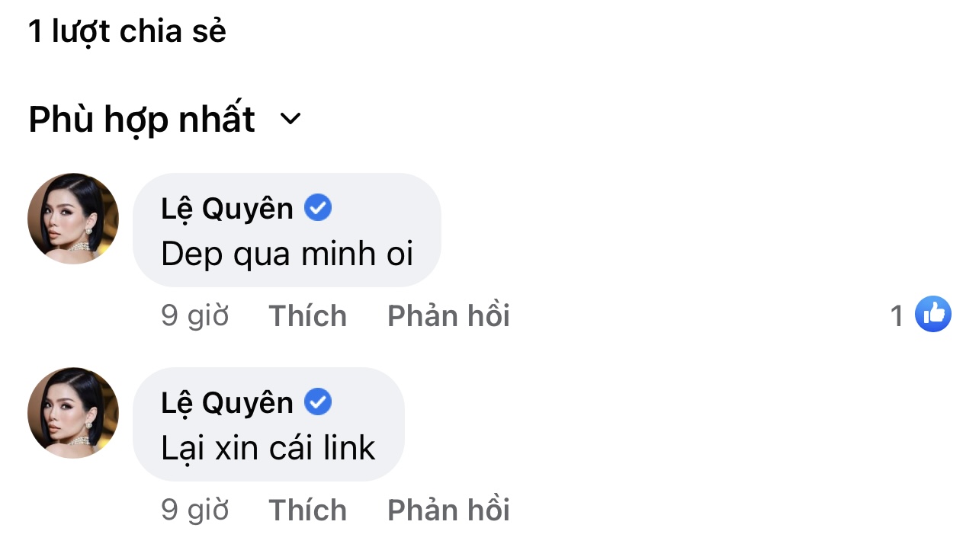Click the '9 giờ' timestamp under first comment
The image size is (979, 560).
point(195,315)
